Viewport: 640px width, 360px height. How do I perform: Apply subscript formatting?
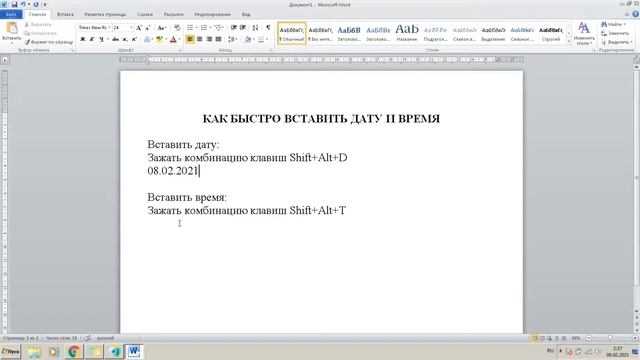pyautogui.click(x=125, y=39)
